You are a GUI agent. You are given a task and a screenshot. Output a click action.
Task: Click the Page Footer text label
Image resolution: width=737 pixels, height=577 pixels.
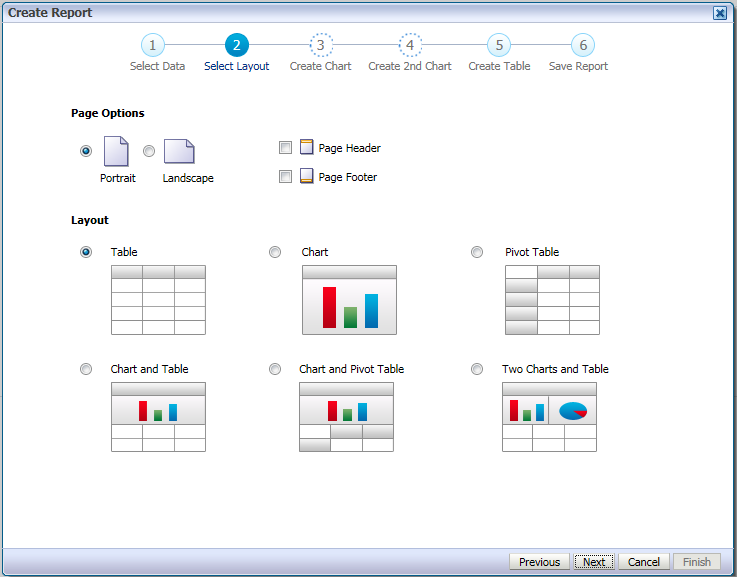coord(348,177)
